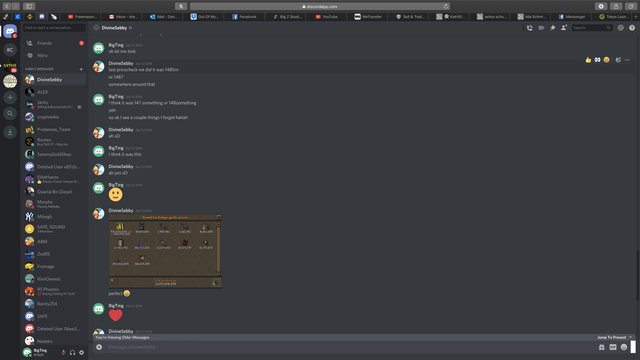This screenshot has width=640, height=360.
Task: Switch to the Inbox mail tab
Action: [x=123, y=17]
